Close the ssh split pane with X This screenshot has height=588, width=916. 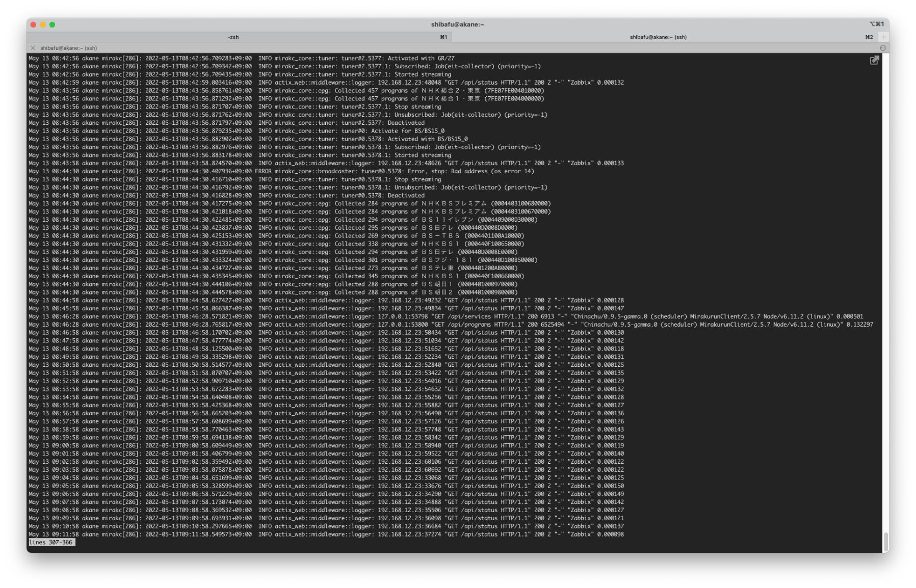click(x=33, y=48)
